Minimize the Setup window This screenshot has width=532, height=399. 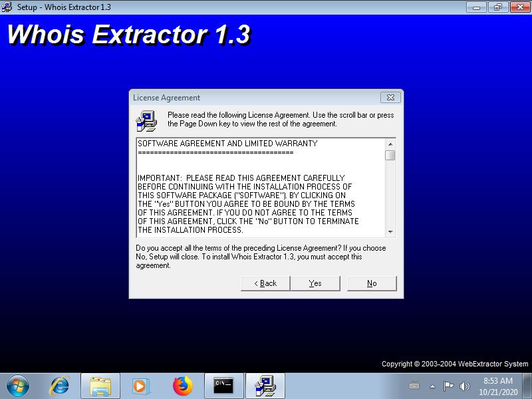point(476,7)
